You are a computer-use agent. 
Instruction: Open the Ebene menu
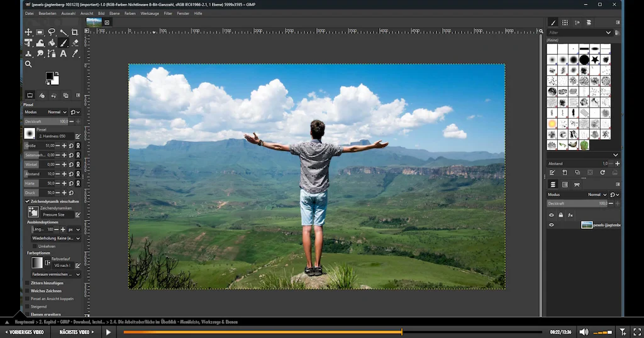pyautogui.click(x=114, y=14)
